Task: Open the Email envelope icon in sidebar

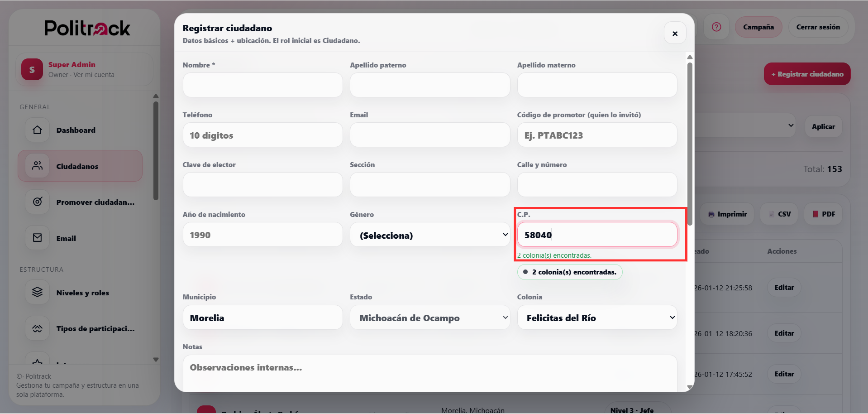Action: pos(37,237)
